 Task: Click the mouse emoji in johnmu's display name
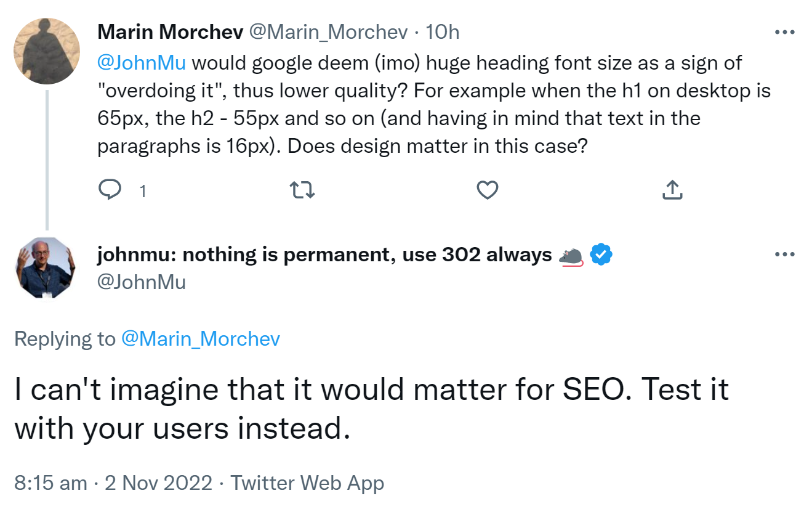(572, 253)
